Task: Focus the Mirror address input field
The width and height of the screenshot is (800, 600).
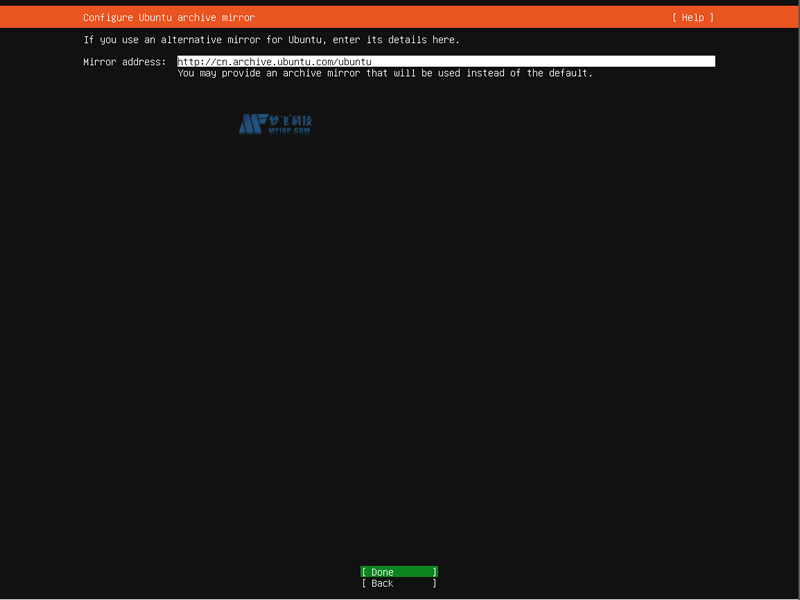Action: pos(446,62)
